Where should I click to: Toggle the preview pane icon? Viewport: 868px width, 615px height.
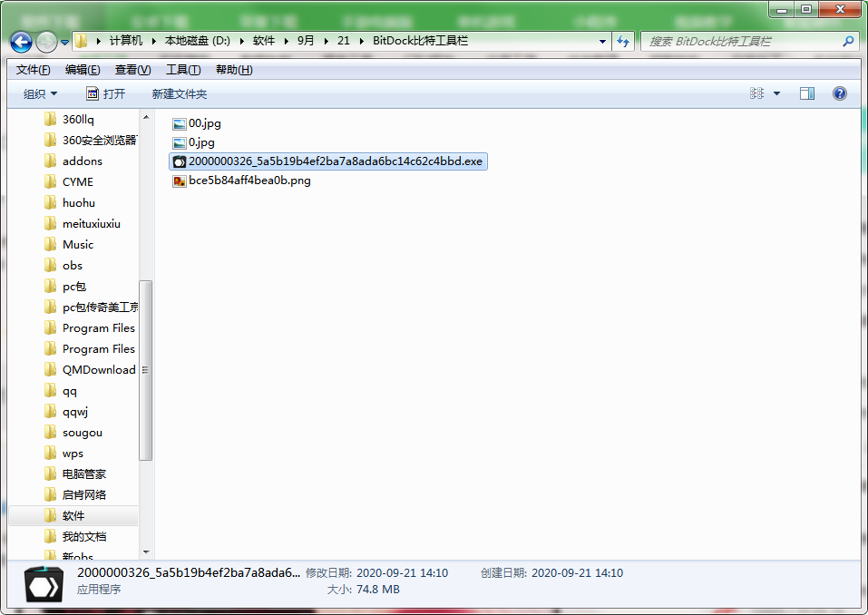tap(807, 93)
